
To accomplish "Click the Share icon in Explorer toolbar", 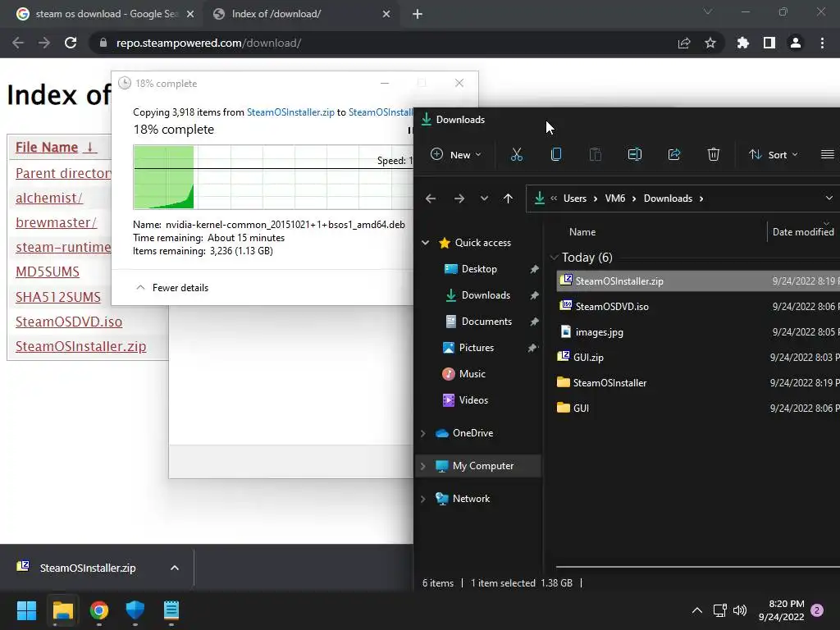I will (674, 155).
